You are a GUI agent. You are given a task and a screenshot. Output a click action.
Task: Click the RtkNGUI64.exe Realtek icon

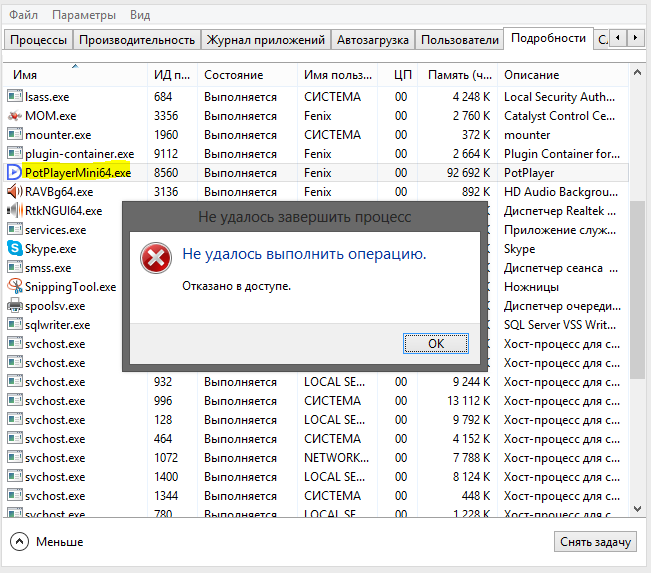(x=15, y=211)
